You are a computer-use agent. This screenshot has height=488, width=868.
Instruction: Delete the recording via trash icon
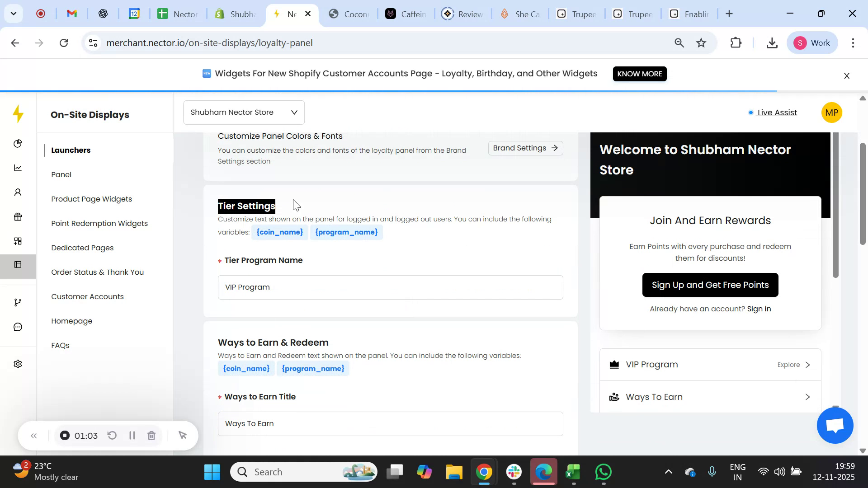coord(151,435)
